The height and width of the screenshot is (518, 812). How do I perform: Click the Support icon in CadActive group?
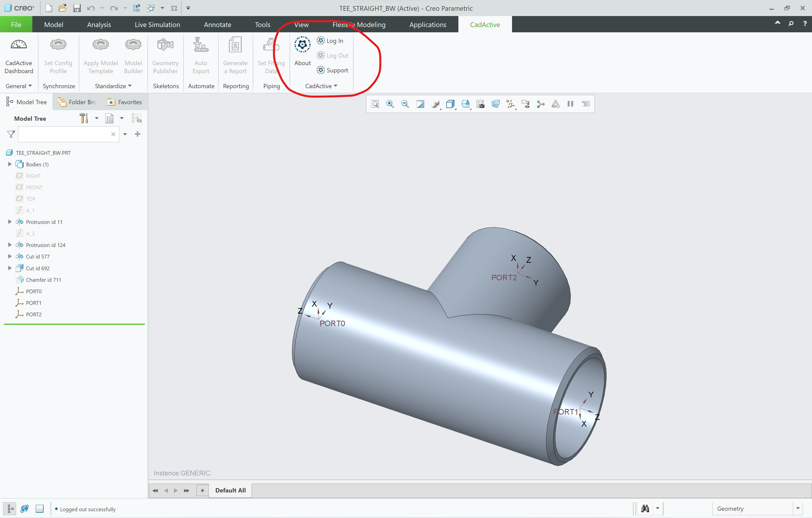(x=333, y=70)
